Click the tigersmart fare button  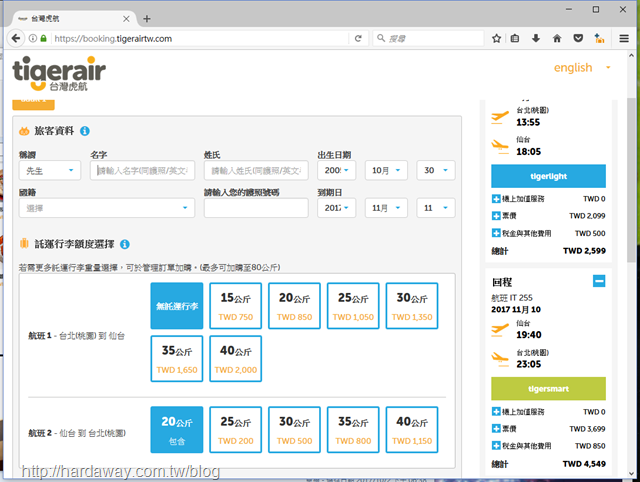point(548,389)
